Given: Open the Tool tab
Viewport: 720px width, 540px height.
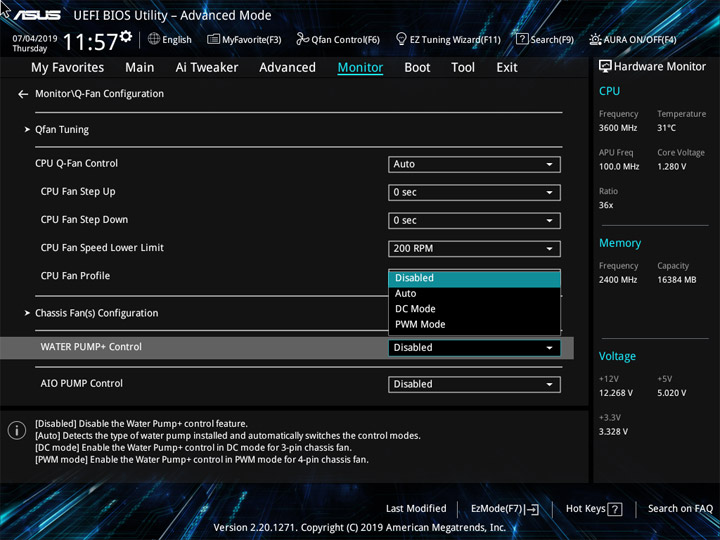Looking at the screenshot, I should point(463,68).
